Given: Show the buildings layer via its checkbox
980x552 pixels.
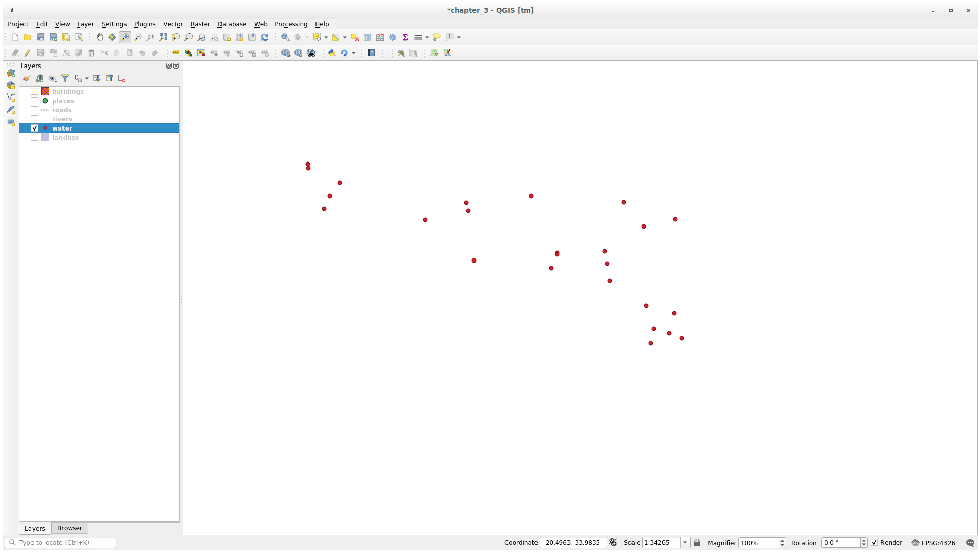Looking at the screenshot, I should [35, 91].
